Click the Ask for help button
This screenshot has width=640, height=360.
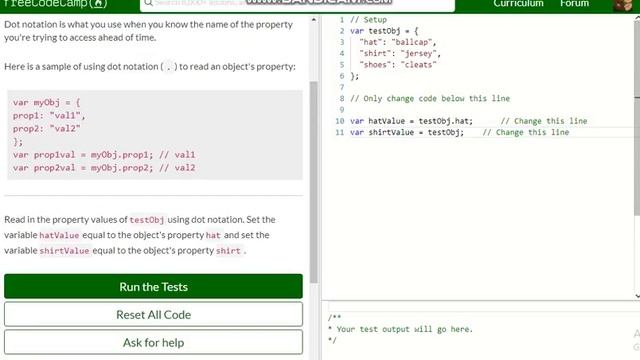pyautogui.click(x=153, y=342)
